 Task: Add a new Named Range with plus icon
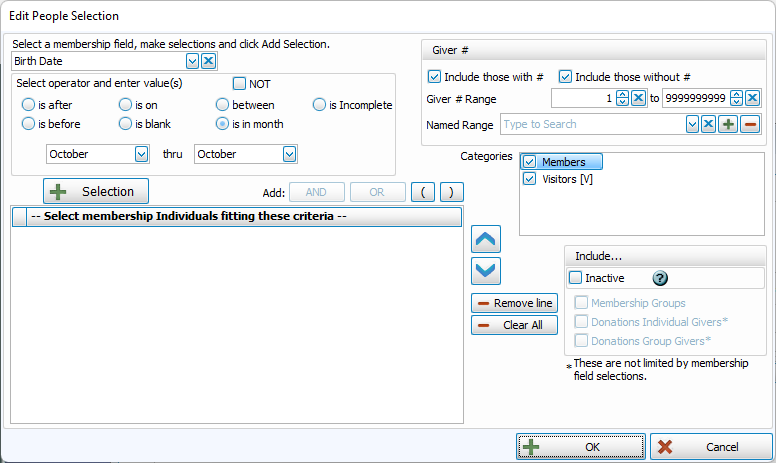pos(729,124)
